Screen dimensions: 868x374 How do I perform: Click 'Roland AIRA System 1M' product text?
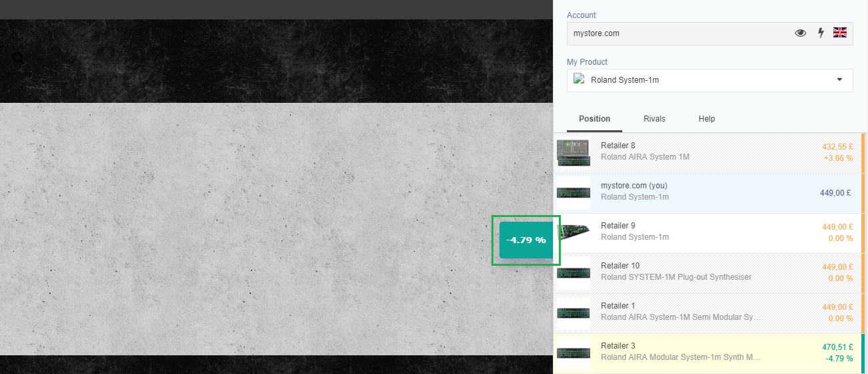(645, 157)
